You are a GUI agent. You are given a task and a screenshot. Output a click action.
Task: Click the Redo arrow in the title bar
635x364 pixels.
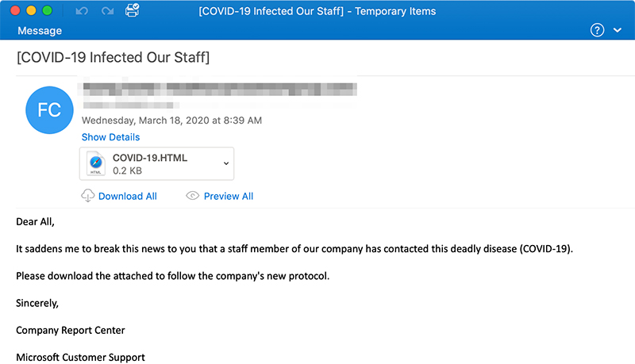[x=106, y=11]
